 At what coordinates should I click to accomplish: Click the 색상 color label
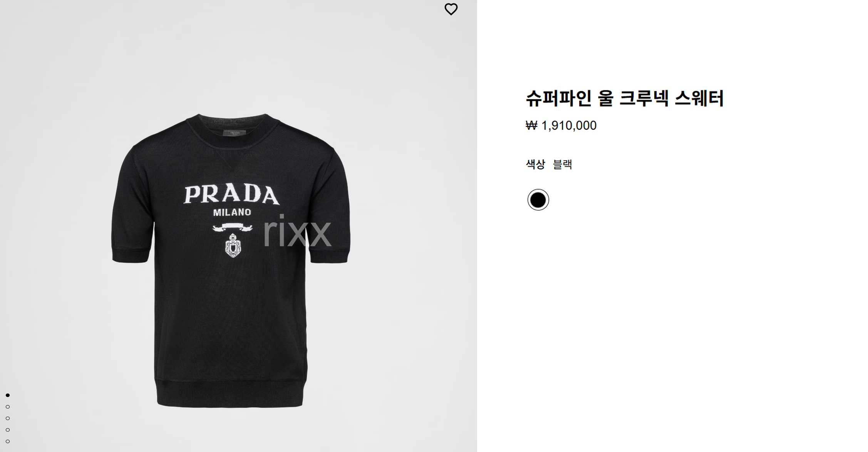pos(535,164)
